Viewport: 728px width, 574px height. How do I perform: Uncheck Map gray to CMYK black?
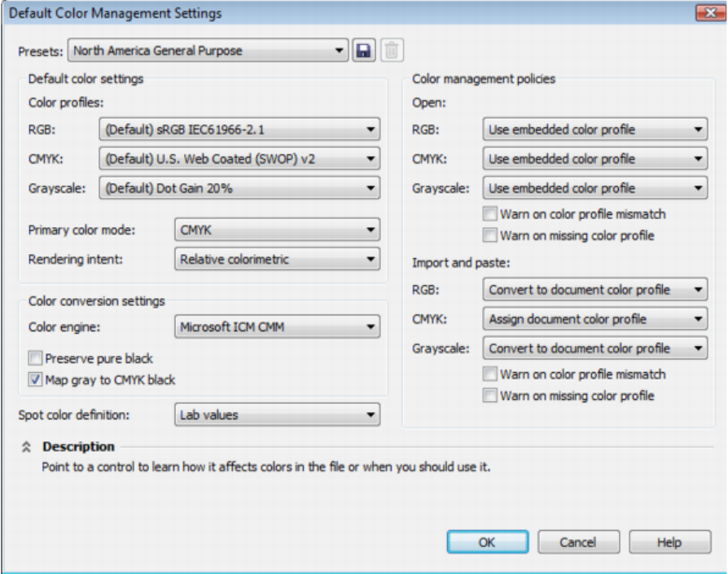[x=35, y=379]
